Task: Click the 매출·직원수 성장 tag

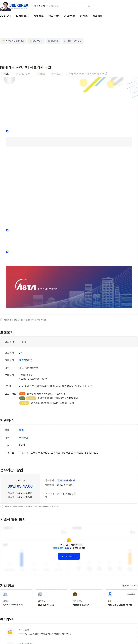Action: [x=73, y=41]
